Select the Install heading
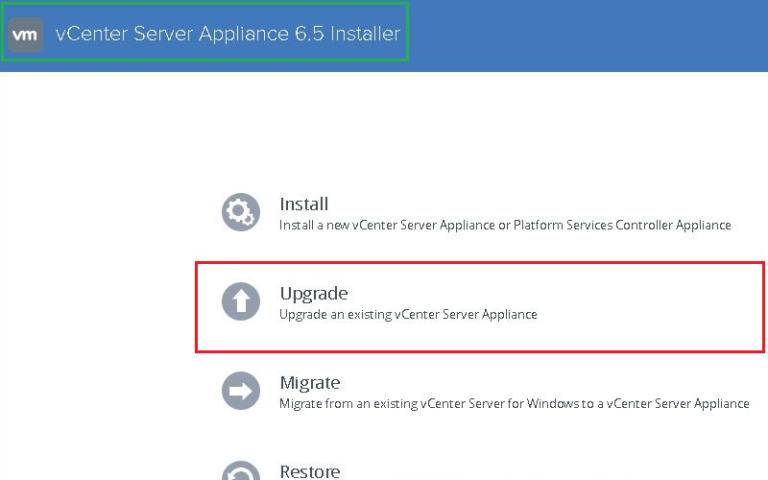 click(x=303, y=204)
